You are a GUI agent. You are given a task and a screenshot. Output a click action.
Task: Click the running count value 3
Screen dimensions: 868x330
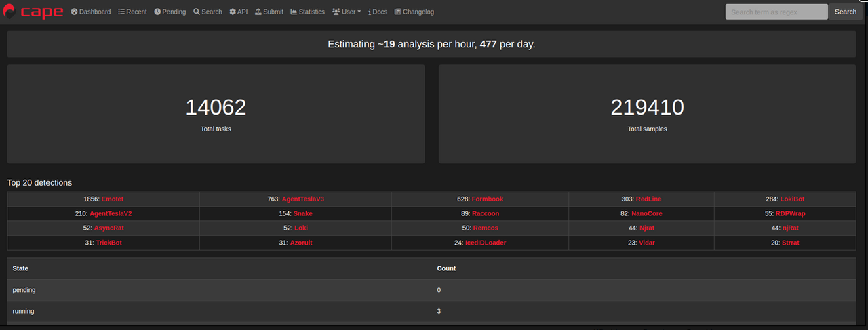pyautogui.click(x=439, y=311)
